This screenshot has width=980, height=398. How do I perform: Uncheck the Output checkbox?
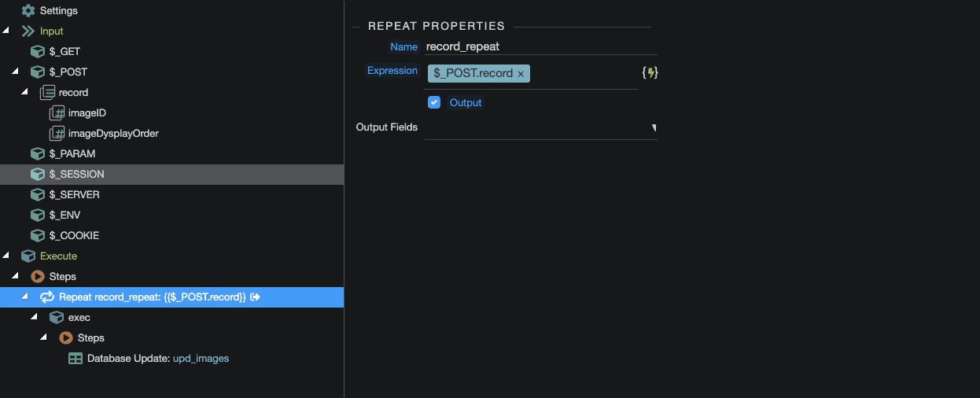(433, 102)
